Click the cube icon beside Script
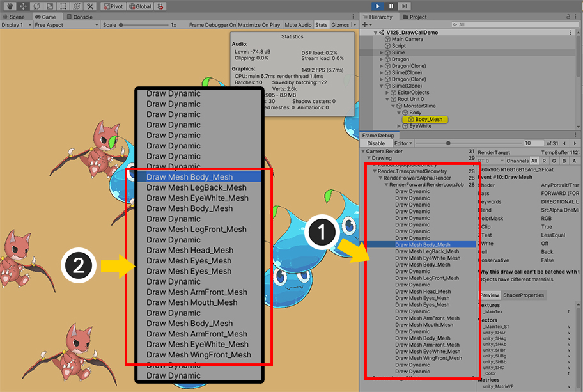583x392 pixels. 387,46
